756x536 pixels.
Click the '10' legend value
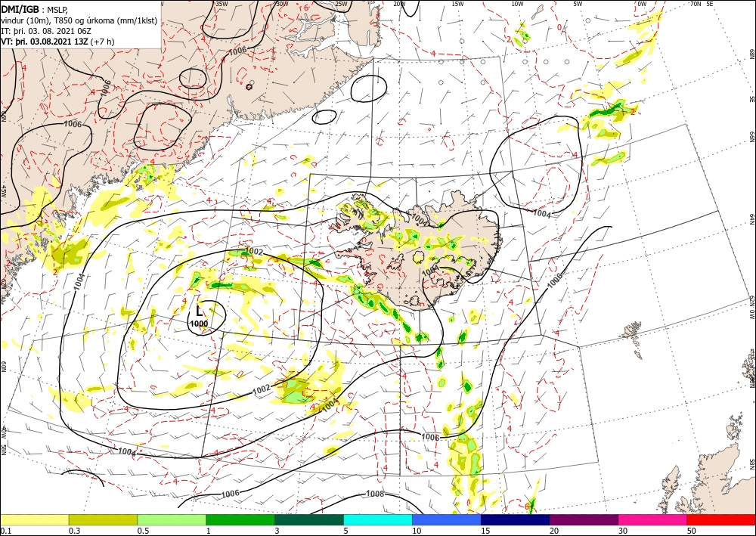417,531
